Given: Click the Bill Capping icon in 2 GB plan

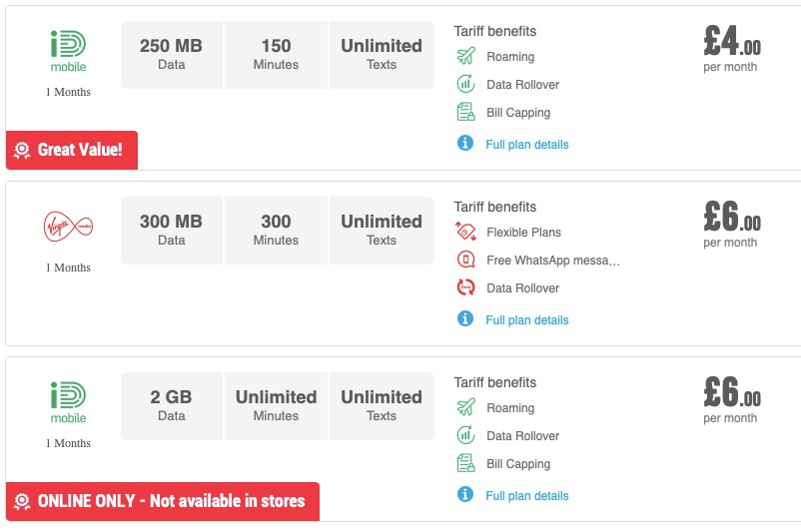Looking at the screenshot, I should pos(464,464).
